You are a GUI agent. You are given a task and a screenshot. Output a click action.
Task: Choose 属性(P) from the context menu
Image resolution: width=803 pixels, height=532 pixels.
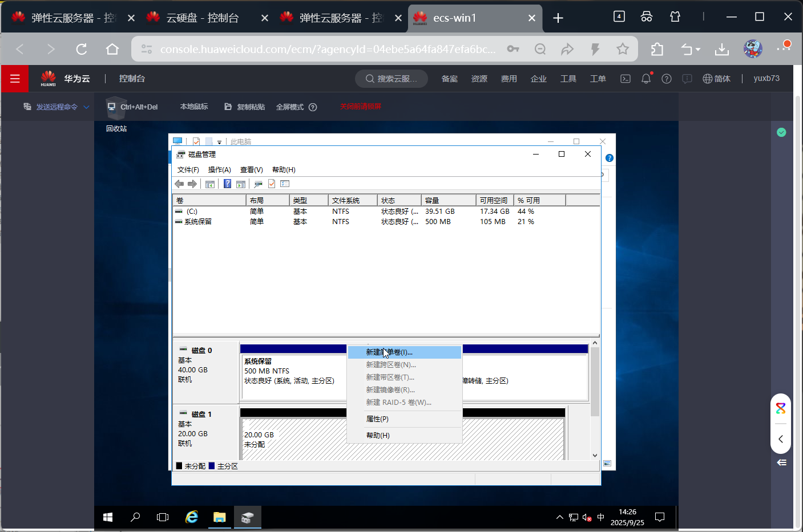[x=404, y=419]
